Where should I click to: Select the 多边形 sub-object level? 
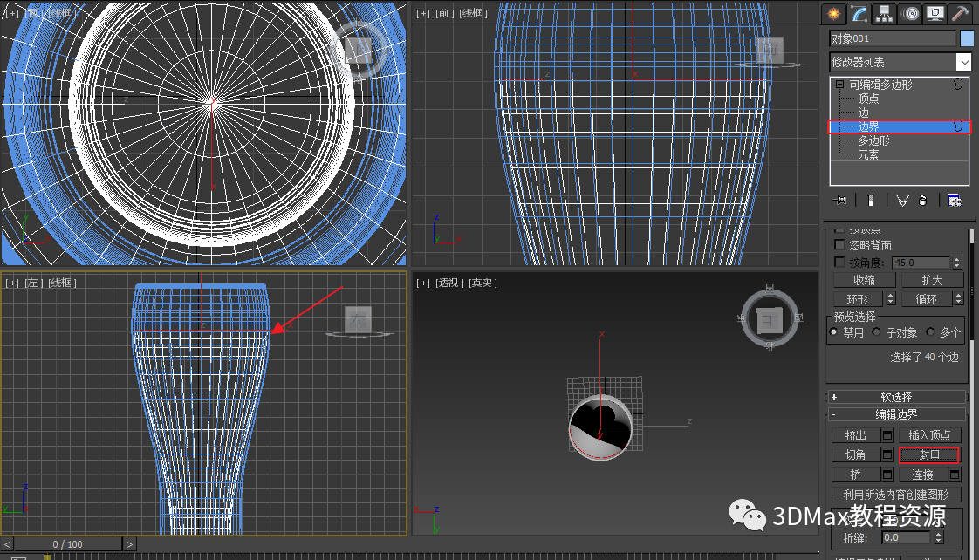click(873, 141)
